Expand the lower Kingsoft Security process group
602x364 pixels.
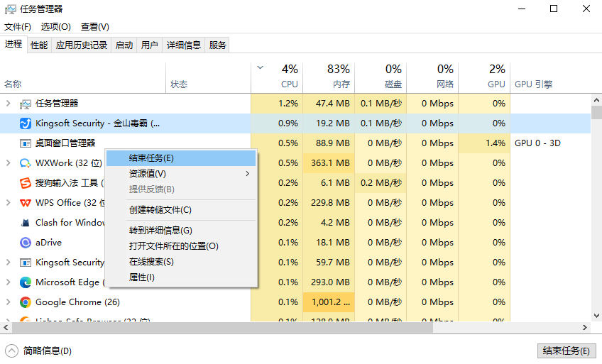[8, 263]
